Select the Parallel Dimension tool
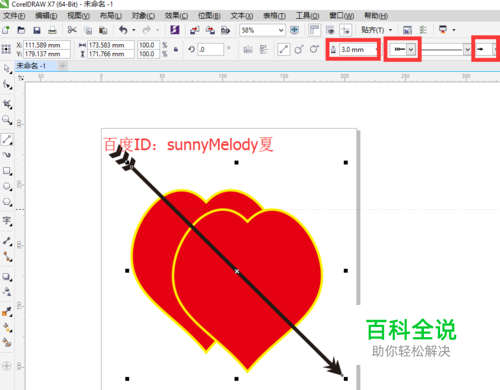The height and width of the screenshot is (390, 500). (x=7, y=241)
